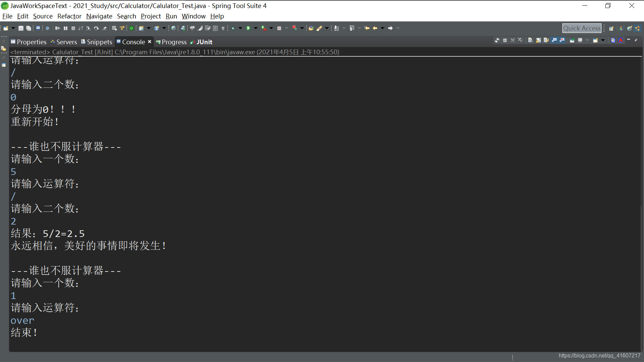Click the Next Annotation icon
644x362 pixels.
tap(336, 28)
